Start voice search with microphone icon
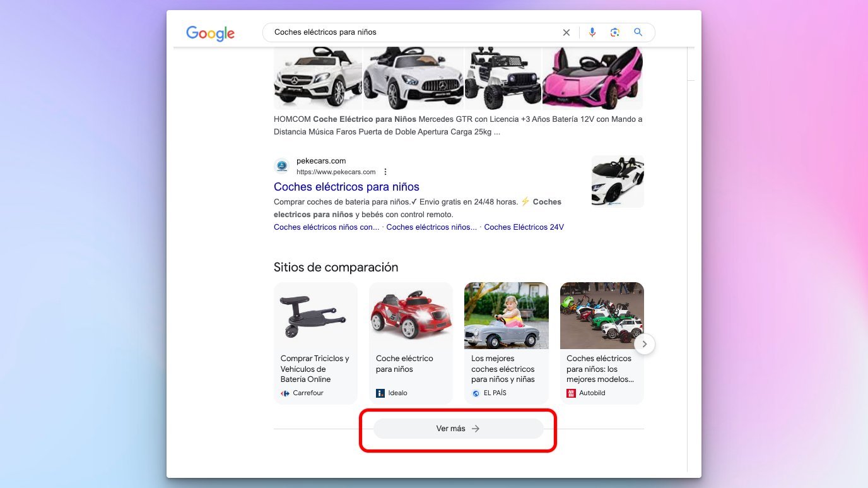Screen dimensions: 868x488 coord(592,32)
